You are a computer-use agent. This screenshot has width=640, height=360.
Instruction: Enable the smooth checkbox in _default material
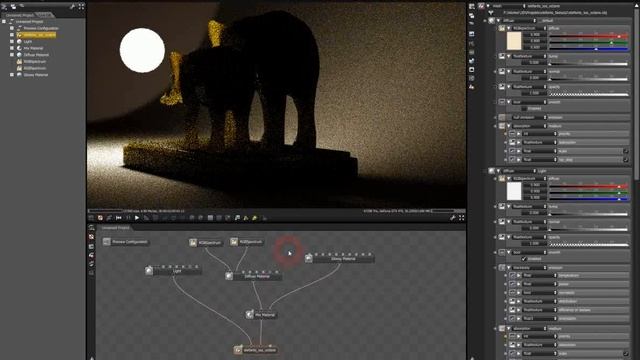[x=524, y=109]
